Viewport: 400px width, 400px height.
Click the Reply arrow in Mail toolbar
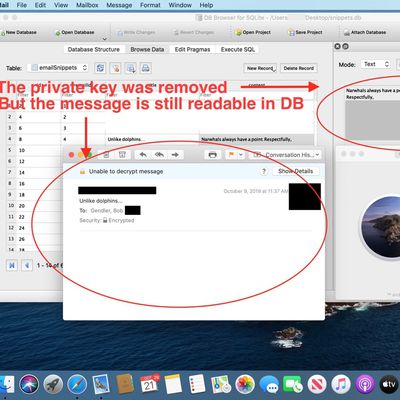coord(143,155)
